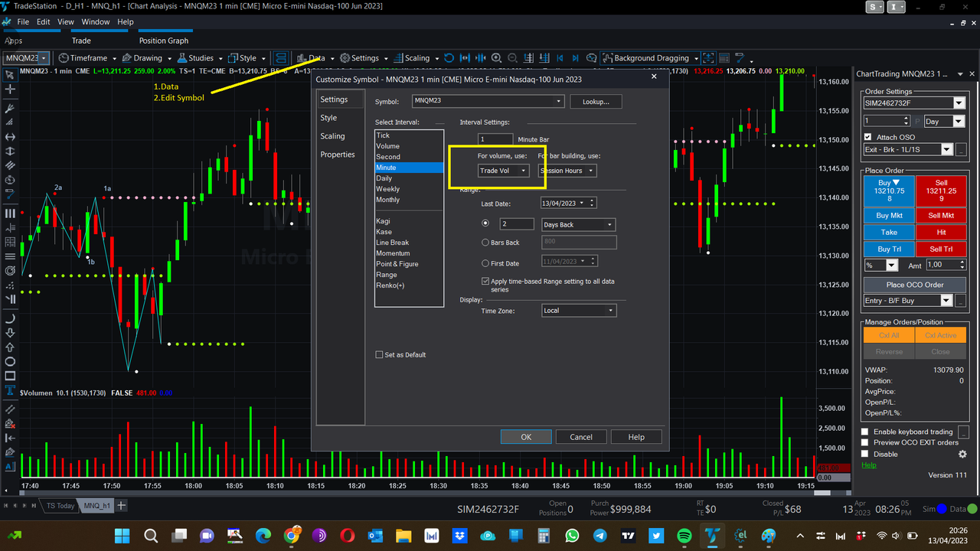Switch to the Style tab in dialog
The width and height of the screenshot is (980, 551).
[328, 118]
